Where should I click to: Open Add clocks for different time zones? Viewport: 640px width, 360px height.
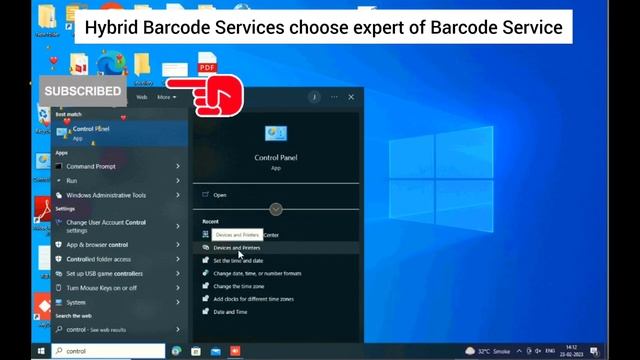pos(276,299)
